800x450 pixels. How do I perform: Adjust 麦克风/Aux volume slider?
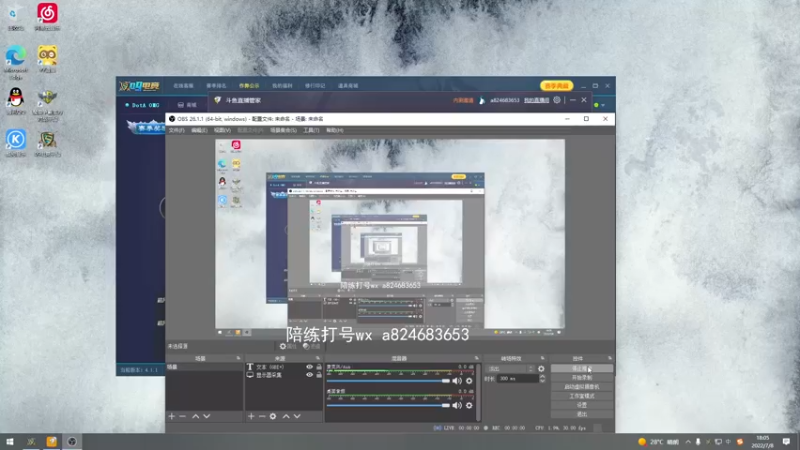click(388, 381)
